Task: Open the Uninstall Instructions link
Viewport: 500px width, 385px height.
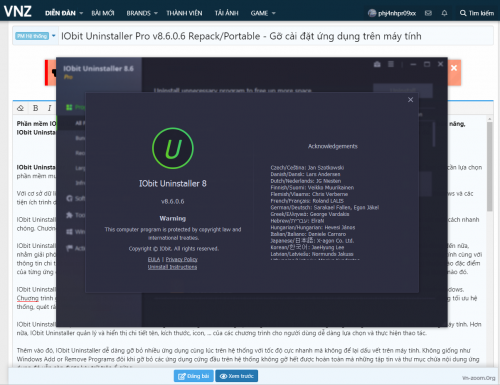Action: [172, 267]
